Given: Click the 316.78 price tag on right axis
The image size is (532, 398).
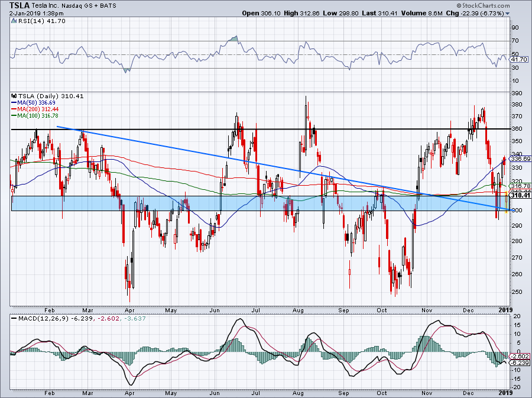Looking at the screenshot, I should coord(520,186).
